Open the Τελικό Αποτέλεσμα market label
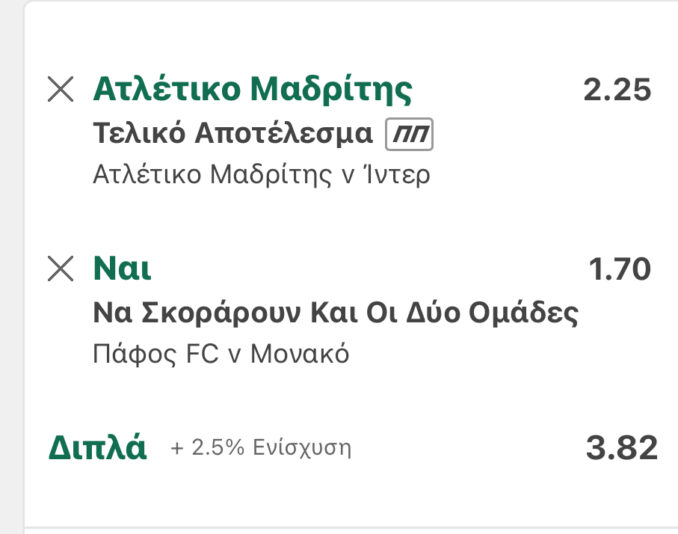This screenshot has height=534, width=678. click(x=232, y=134)
